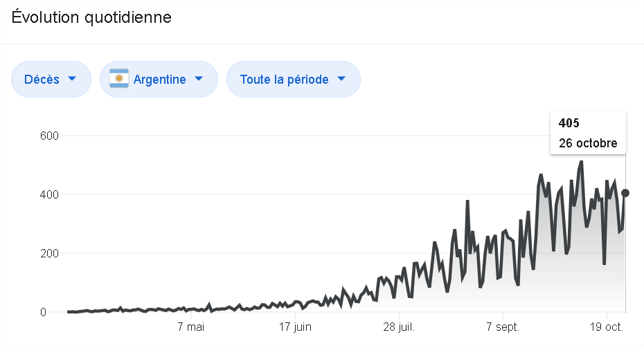644x348 pixels.
Task: Click the arrow next to Toute la période
Action: pyautogui.click(x=341, y=80)
